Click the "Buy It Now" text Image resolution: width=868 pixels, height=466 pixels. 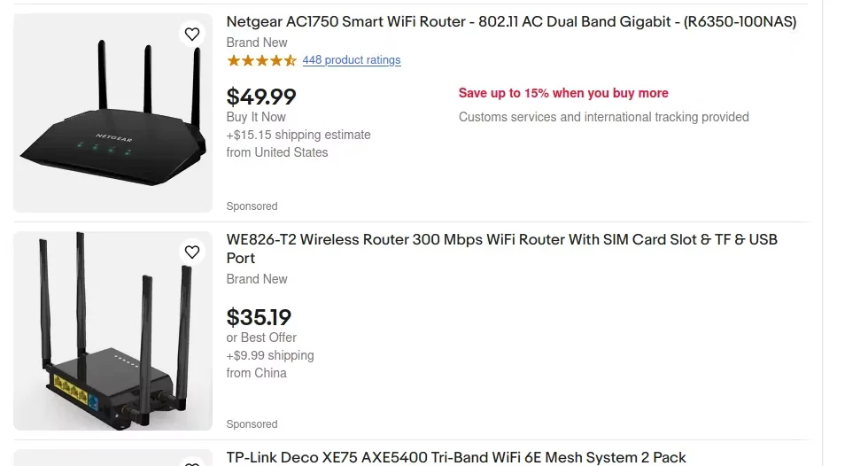256,117
